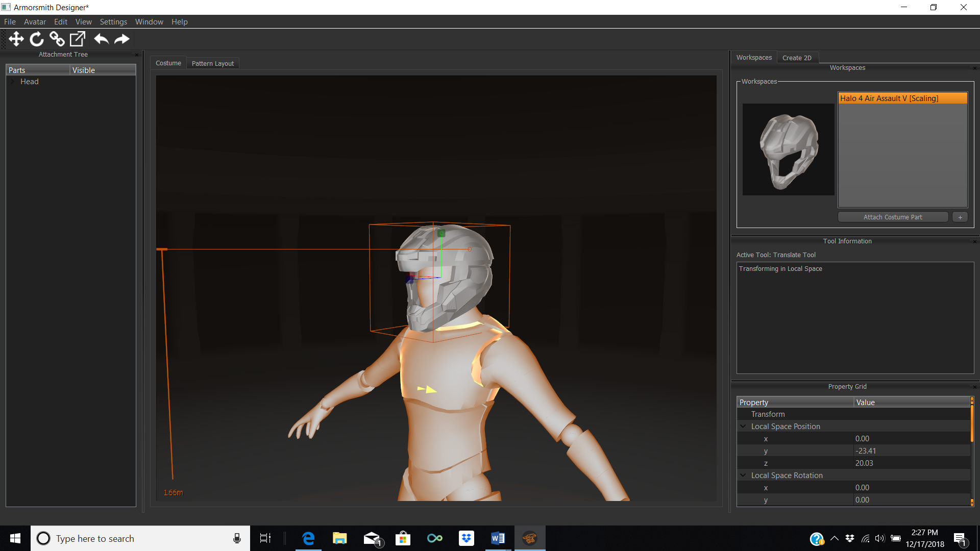Select Head in the Attachment Tree
Image resolution: width=980 pixels, height=551 pixels.
tap(30, 82)
